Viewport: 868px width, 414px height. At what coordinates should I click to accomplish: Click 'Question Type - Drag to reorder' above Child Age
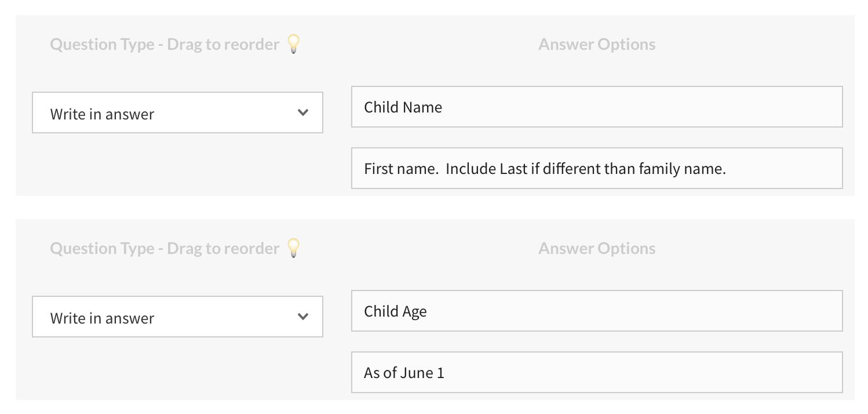tap(165, 249)
